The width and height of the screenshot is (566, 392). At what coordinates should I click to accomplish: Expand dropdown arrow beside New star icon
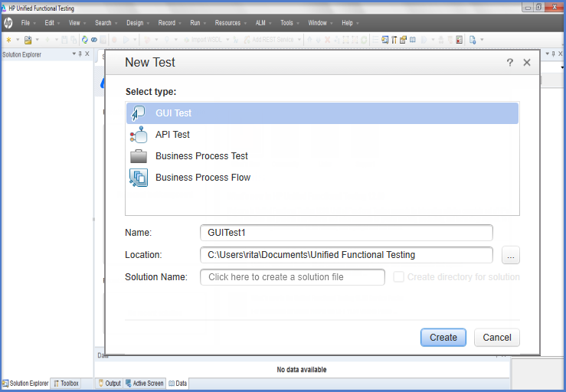tap(18, 40)
